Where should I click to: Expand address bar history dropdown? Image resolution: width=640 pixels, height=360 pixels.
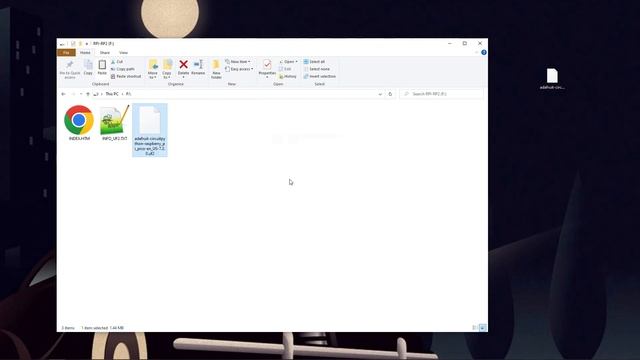click(x=380, y=94)
